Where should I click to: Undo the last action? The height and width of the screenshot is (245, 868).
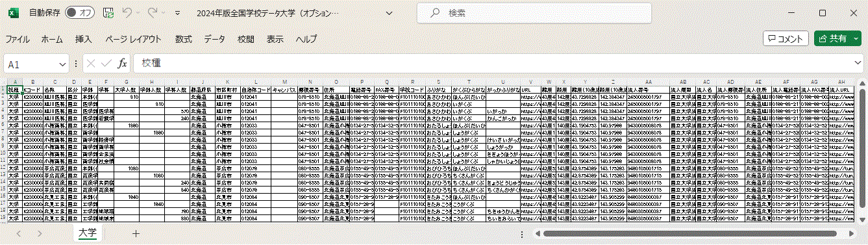click(127, 13)
